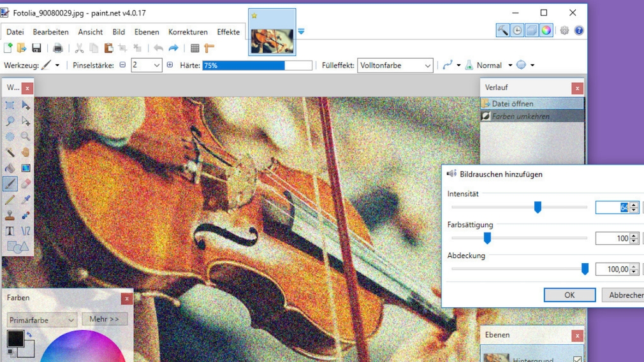Open the Fülleffekt Volltonfarbe dropdown
Image resolution: width=644 pixels, height=362 pixels.
395,66
